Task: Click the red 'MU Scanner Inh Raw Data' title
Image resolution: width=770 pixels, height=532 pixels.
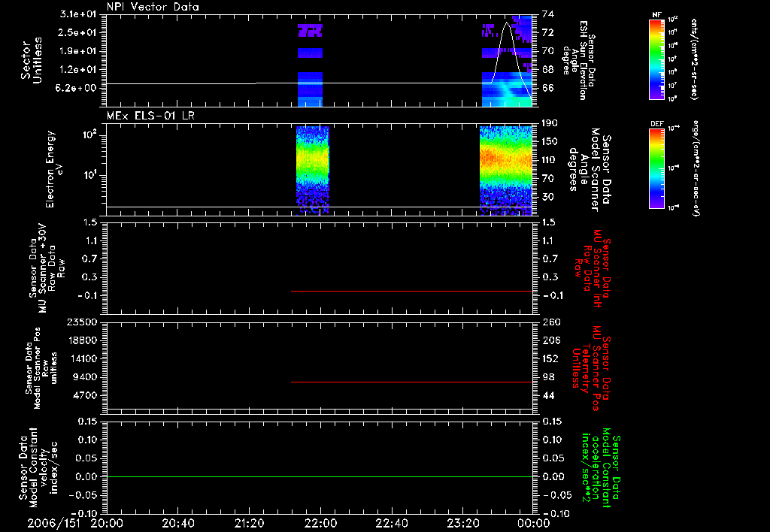Action: coord(593,268)
